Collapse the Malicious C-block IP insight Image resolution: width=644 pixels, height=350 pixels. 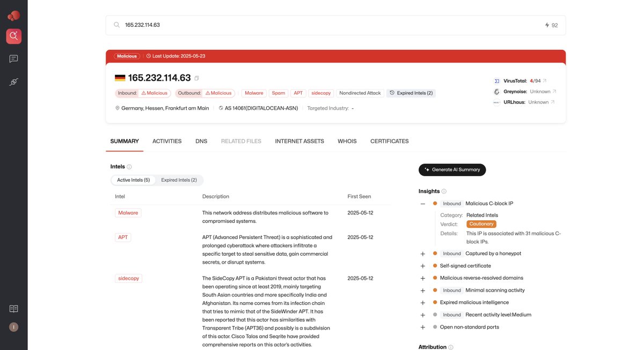pyautogui.click(x=423, y=204)
